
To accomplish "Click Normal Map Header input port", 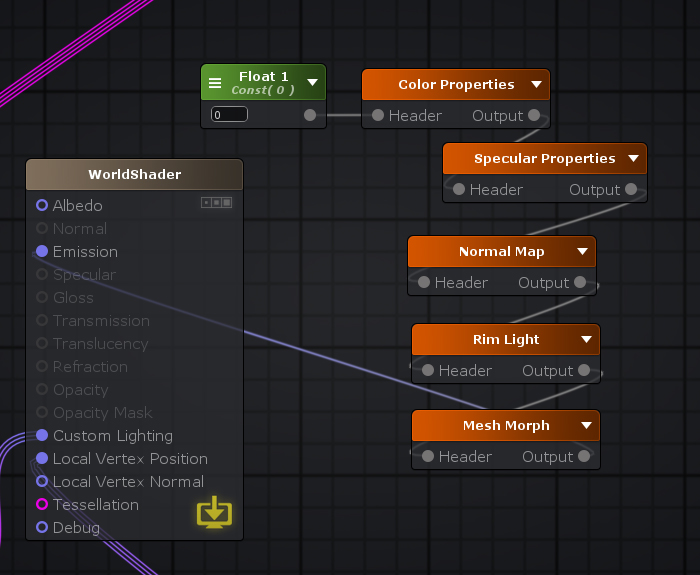I will [424, 282].
